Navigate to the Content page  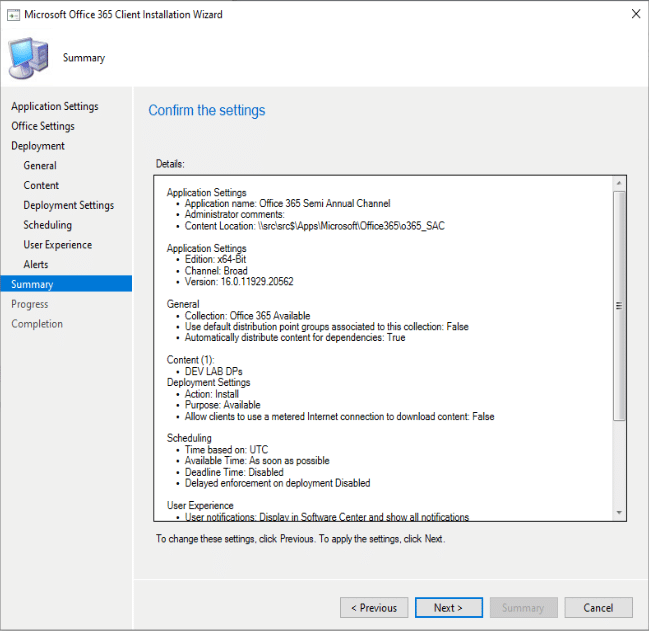41,185
